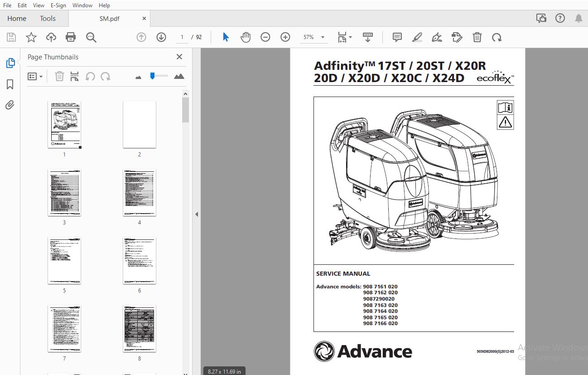This screenshot has width=588, height=375.
Task: Click the thumbnail size slider handle
Action: 153,76
